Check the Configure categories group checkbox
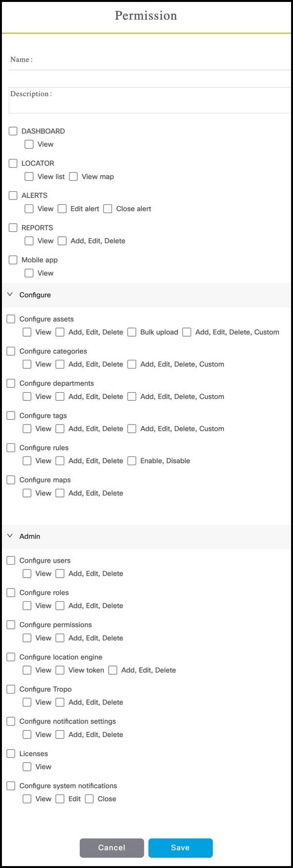This screenshot has height=868, width=293. 11,351
